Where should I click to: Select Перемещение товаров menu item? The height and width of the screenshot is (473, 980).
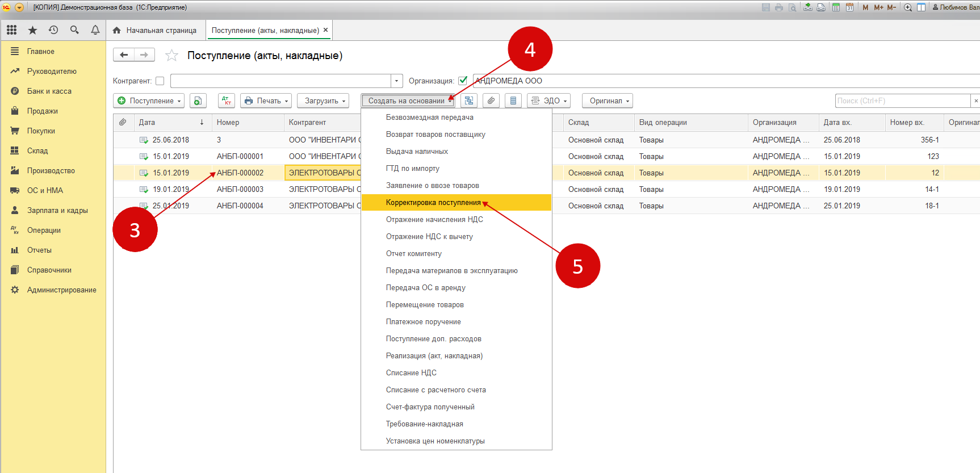(457, 305)
